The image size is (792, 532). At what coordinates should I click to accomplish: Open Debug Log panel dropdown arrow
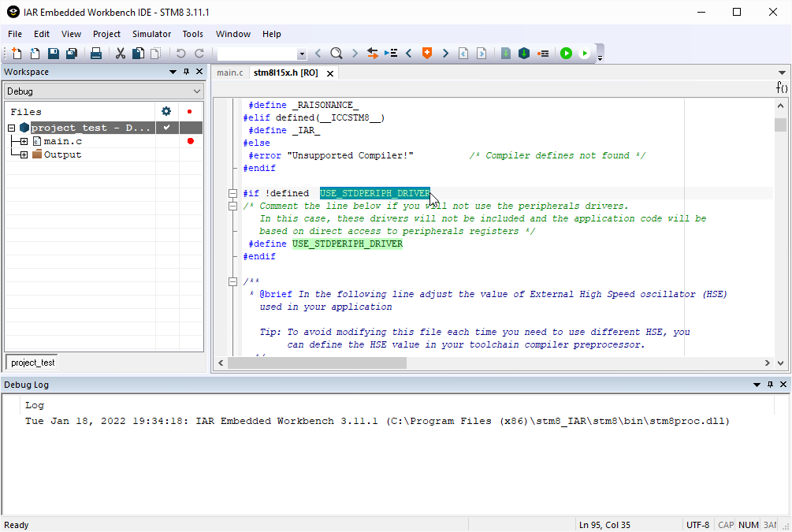[757, 385]
